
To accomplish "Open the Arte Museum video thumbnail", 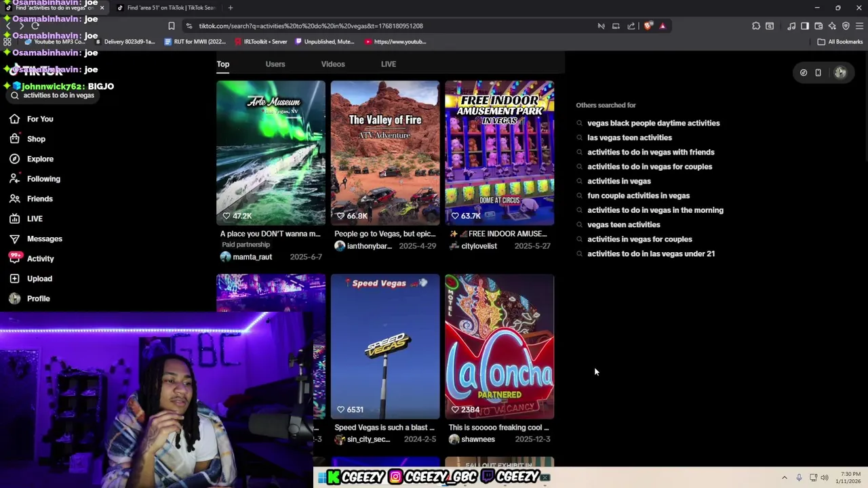I will coord(271,153).
